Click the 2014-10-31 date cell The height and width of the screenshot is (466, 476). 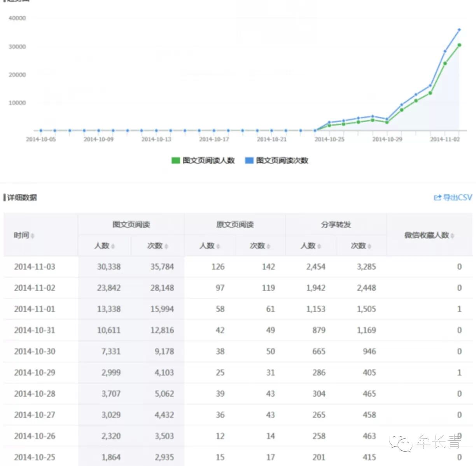[x=35, y=330]
